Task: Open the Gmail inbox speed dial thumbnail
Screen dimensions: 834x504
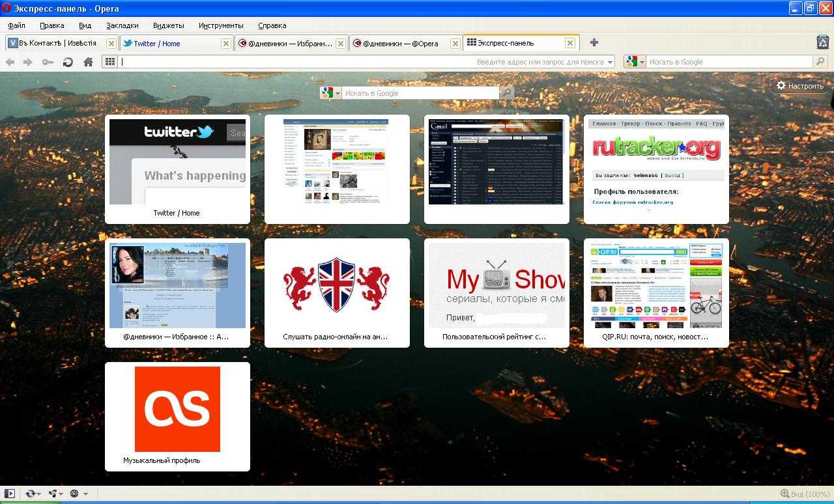Action: pos(496,169)
